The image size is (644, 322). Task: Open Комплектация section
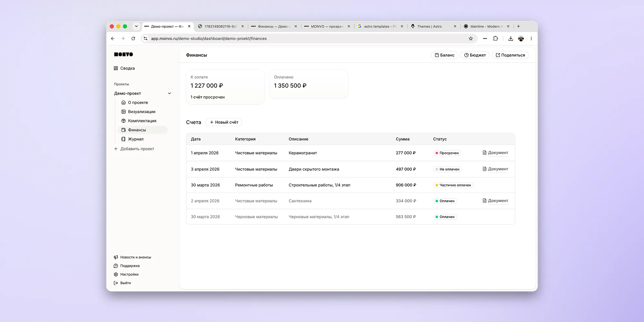point(139,121)
